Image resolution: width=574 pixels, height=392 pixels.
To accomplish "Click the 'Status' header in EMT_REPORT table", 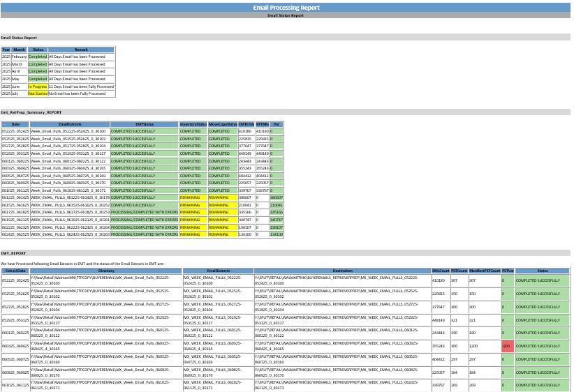I will point(543,271).
